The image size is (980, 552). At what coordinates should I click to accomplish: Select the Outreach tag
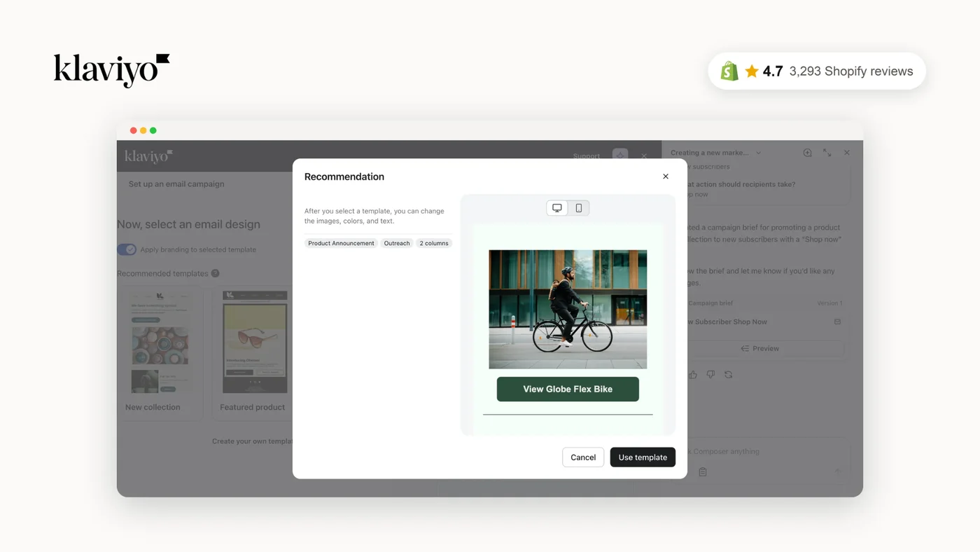pos(397,243)
